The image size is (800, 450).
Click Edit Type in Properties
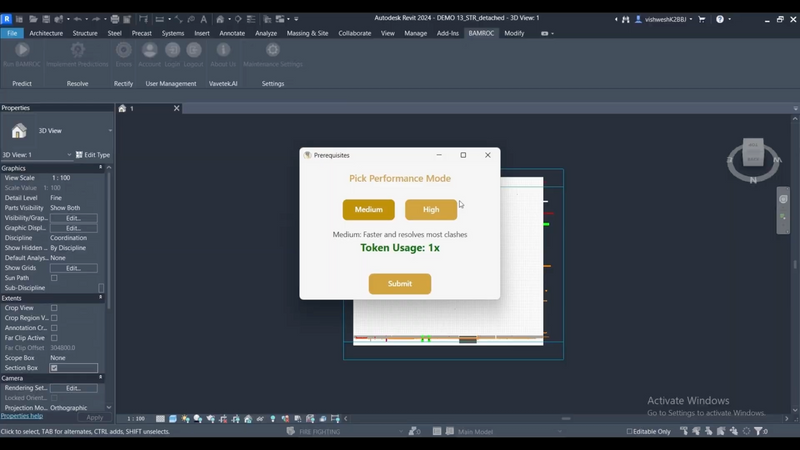tap(93, 155)
